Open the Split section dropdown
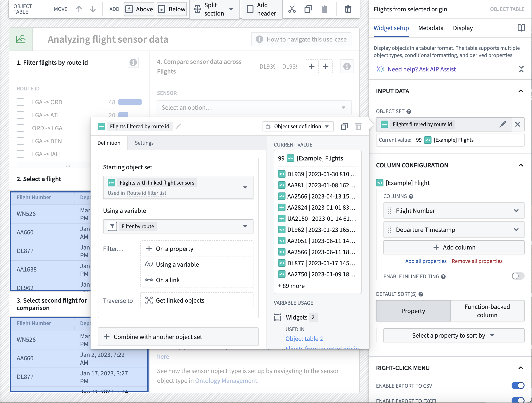 pyautogui.click(x=214, y=9)
